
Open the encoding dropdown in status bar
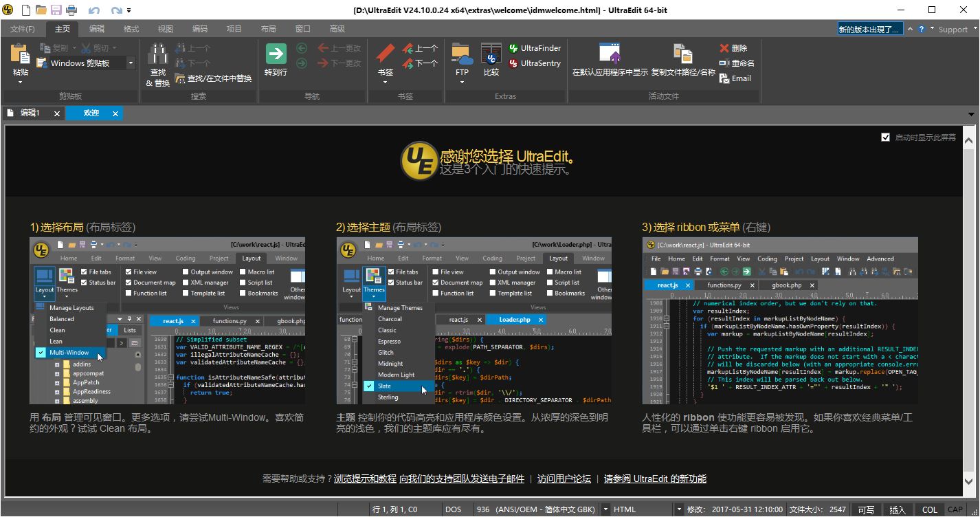(605, 509)
